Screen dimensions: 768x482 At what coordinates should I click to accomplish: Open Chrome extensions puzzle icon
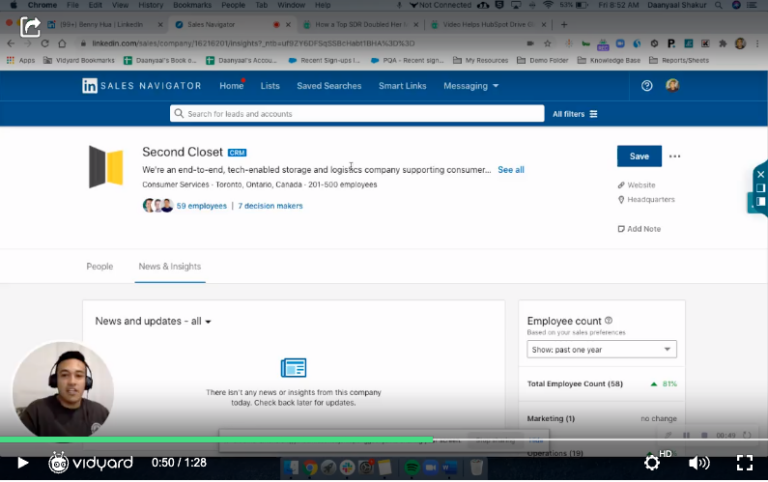point(722,44)
